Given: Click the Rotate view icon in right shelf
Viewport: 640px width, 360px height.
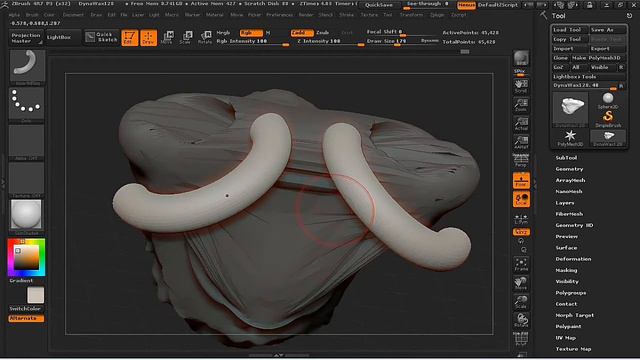Looking at the screenshot, I should (521, 321).
